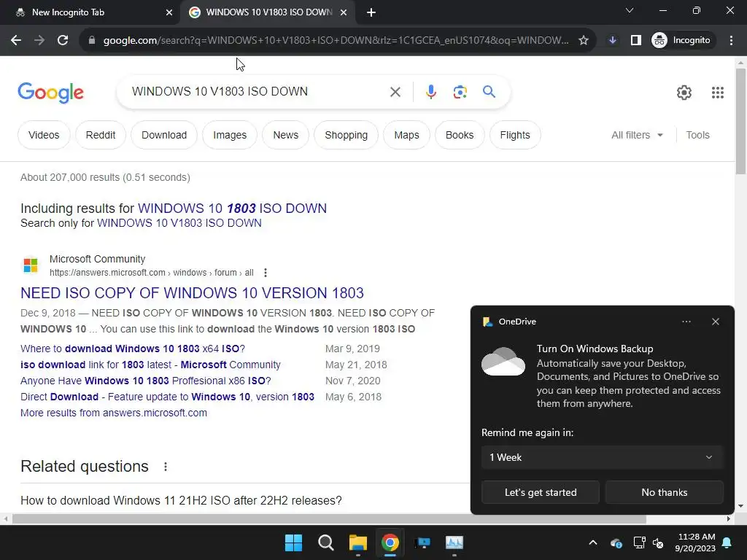This screenshot has width=747, height=560.
Task: Select the Download filter chip
Action: coord(164,135)
